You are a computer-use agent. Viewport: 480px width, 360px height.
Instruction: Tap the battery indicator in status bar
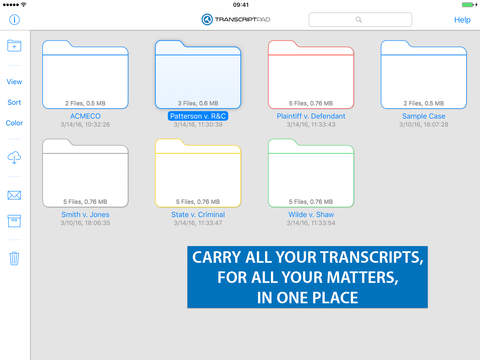pos(469,5)
